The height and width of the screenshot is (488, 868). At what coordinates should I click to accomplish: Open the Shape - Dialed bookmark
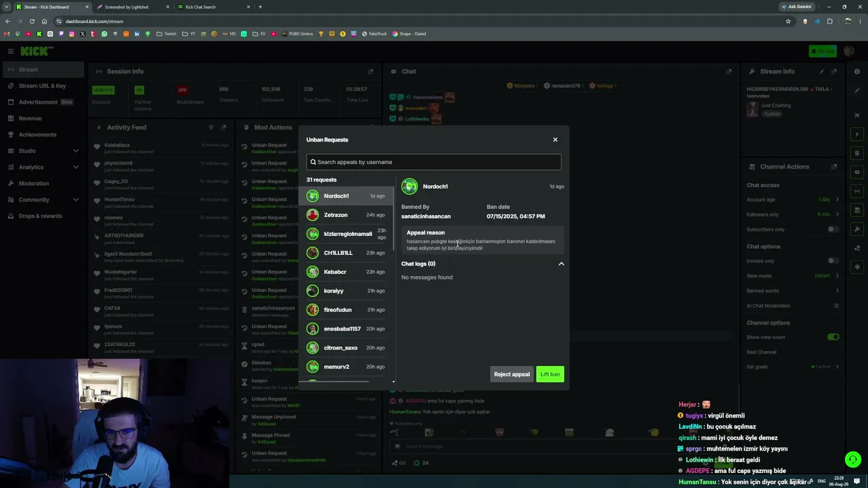click(x=409, y=34)
